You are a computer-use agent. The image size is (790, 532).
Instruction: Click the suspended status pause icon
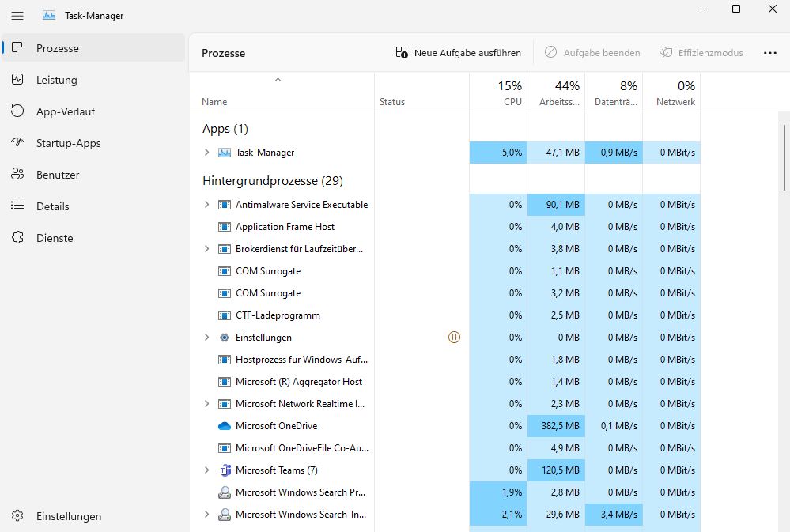454,338
